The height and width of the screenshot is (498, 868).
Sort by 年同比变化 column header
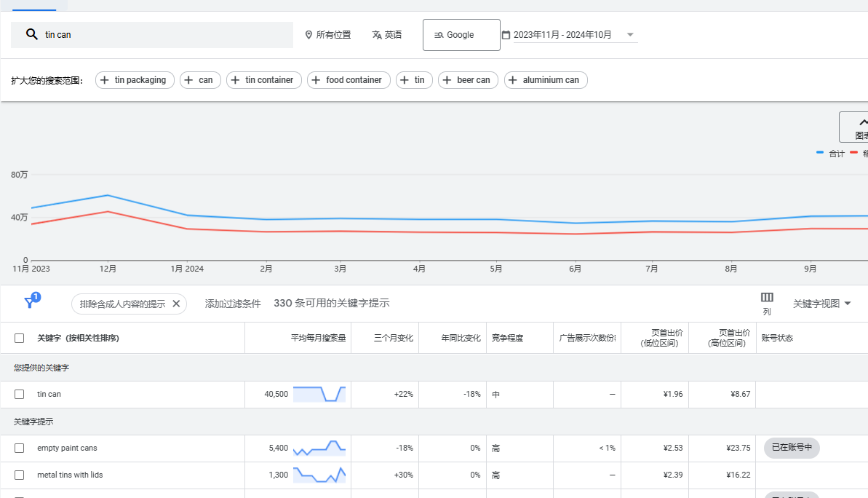point(461,338)
